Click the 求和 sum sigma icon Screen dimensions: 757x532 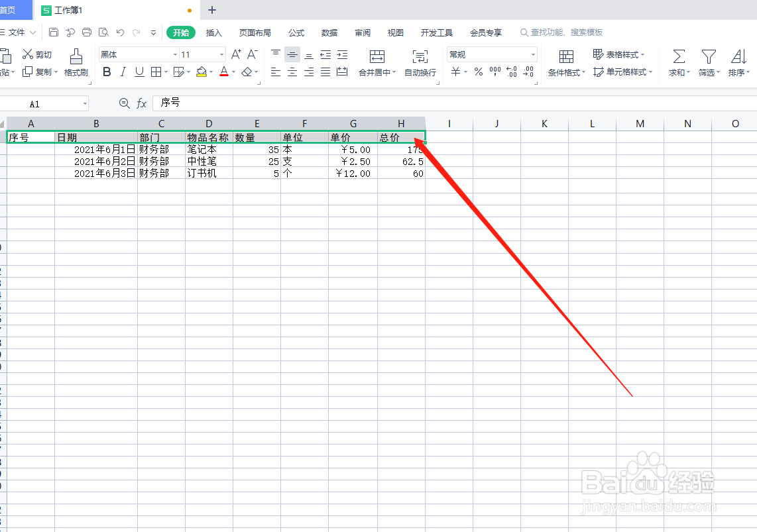(x=679, y=56)
